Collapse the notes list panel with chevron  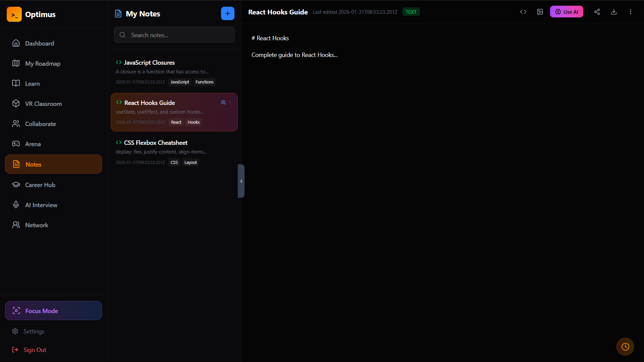coord(241,181)
